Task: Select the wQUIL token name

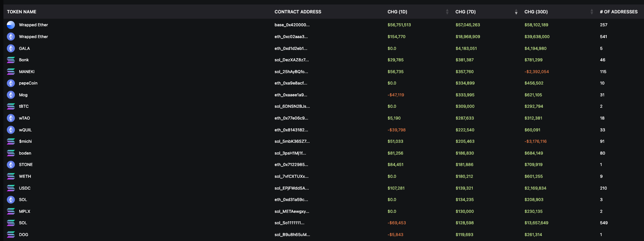Action: 26,130
